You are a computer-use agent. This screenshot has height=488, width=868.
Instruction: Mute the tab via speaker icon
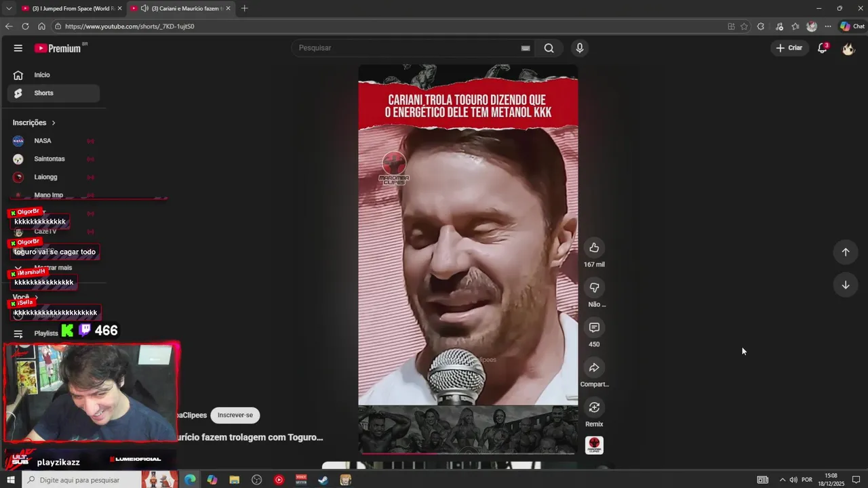(144, 8)
